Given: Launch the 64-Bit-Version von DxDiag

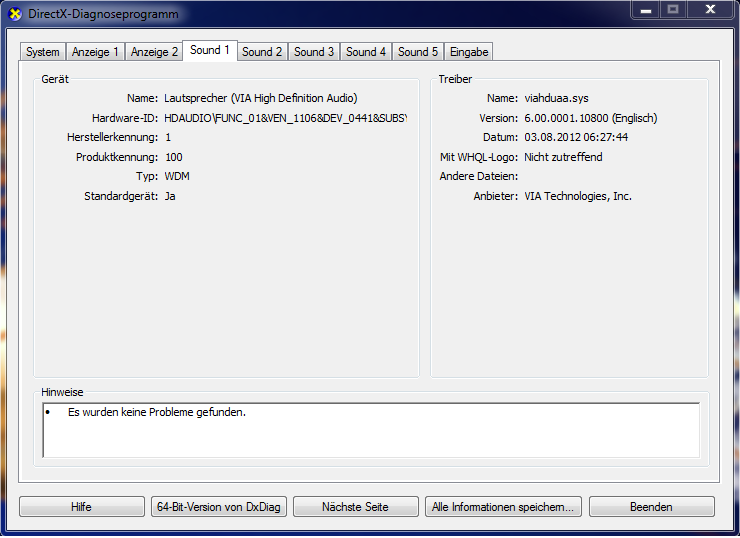Looking at the screenshot, I should point(219,507).
